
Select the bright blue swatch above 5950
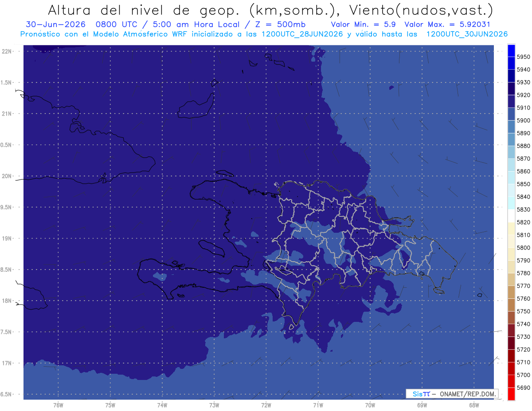(x=511, y=51)
